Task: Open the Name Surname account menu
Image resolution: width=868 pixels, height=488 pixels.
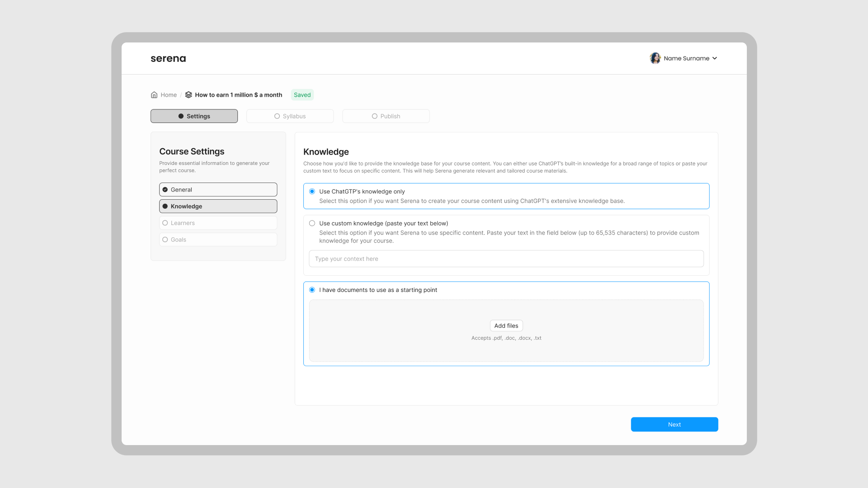Action: (x=686, y=58)
